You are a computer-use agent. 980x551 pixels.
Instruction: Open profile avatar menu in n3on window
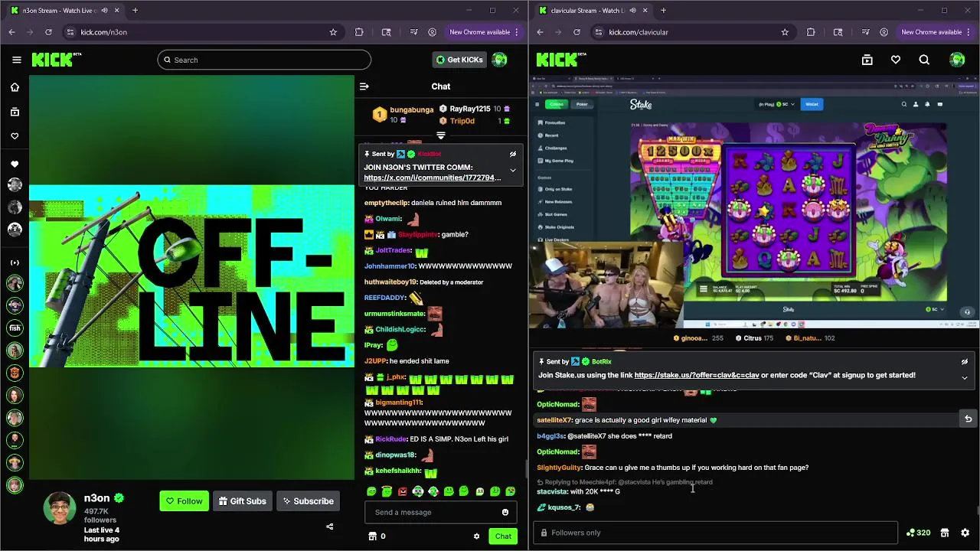coord(499,60)
